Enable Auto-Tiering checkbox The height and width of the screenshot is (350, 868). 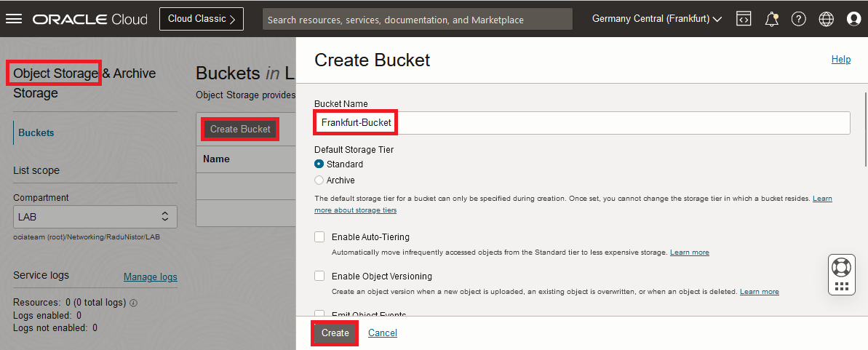319,236
